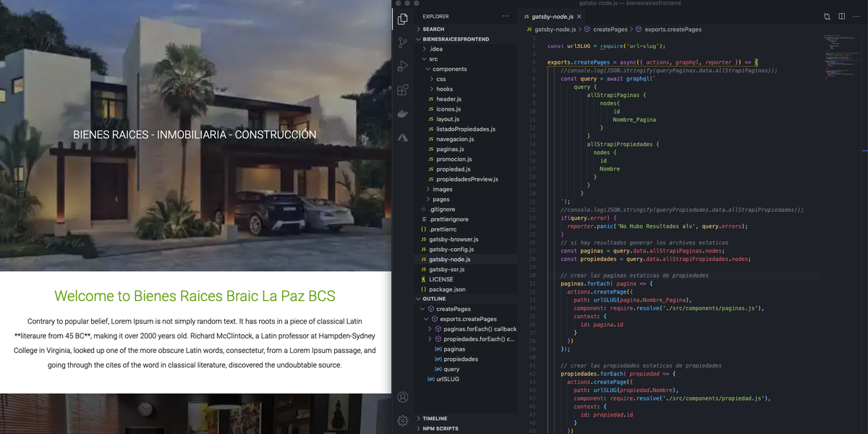Click the createPages breadcrumb symbol icon
This screenshot has height=434, width=868.
[587, 30]
